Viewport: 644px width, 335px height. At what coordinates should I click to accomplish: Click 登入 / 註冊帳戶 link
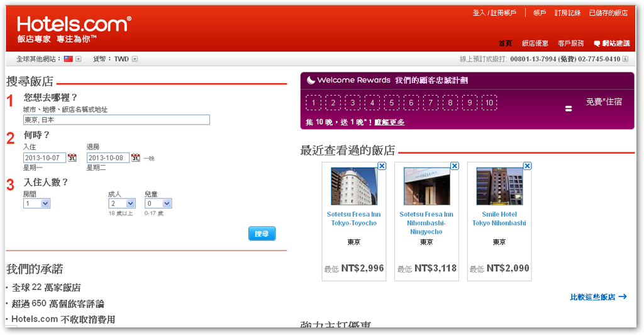(x=494, y=13)
